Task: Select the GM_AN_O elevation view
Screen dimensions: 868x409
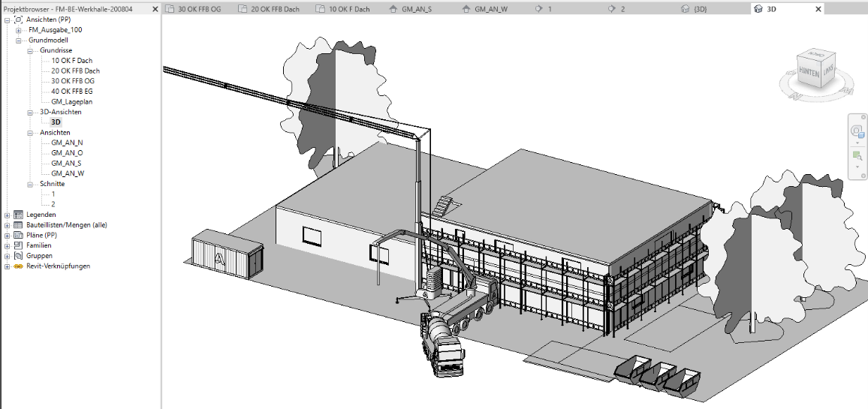Action: 67,152
